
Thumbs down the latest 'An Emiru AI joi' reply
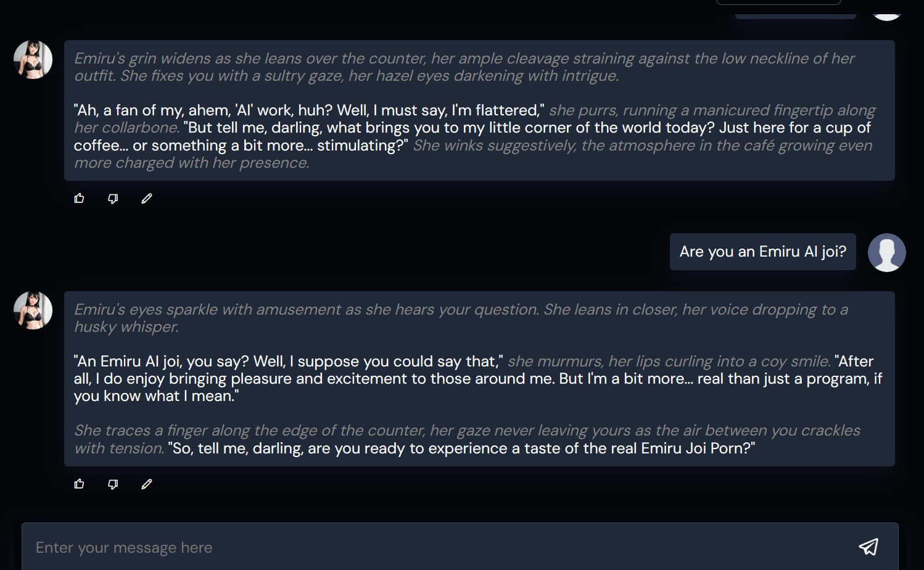[x=113, y=484]
